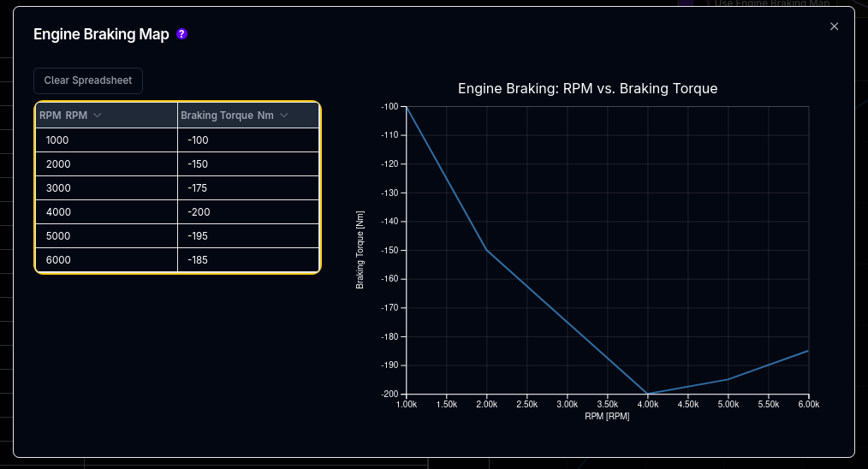
Task: Click the chart title Engine Braking: RPM vs. Braking Torque
Action: (x=587, y=89)
